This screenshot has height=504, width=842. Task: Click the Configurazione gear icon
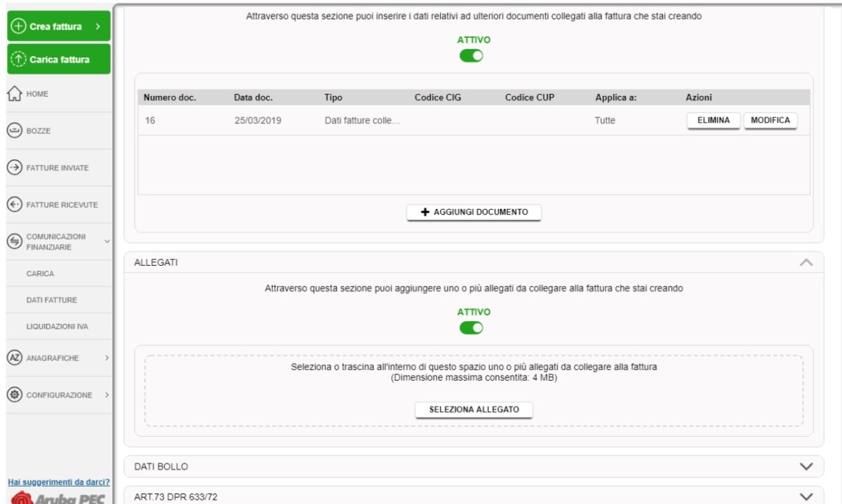coord(14,395)
